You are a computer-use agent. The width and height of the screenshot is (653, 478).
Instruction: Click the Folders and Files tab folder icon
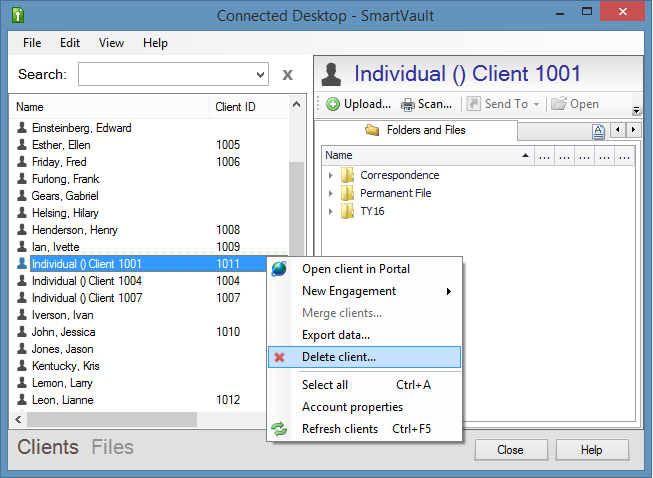[x=372, y=130]
